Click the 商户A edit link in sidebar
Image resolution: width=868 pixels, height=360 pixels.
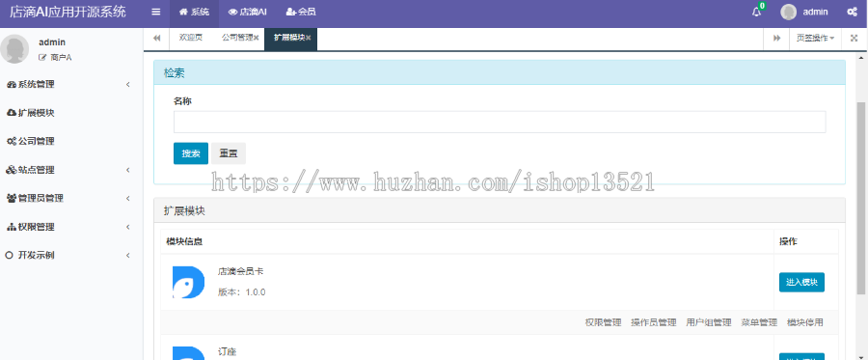pyautogui.click(x=55, y=57)
